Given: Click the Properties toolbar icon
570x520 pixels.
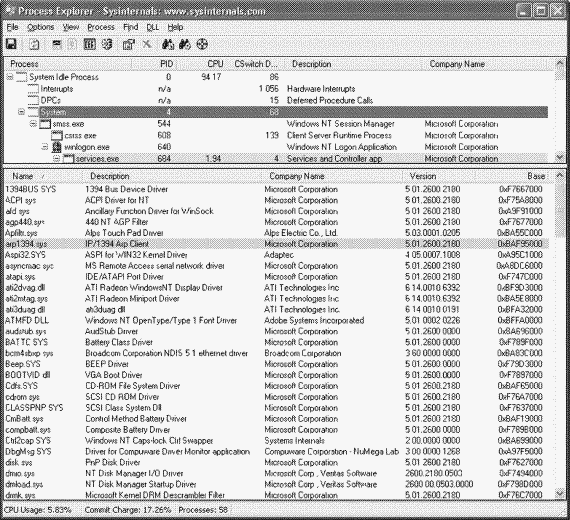Looking at the screenshot, I should coord(129,44).
